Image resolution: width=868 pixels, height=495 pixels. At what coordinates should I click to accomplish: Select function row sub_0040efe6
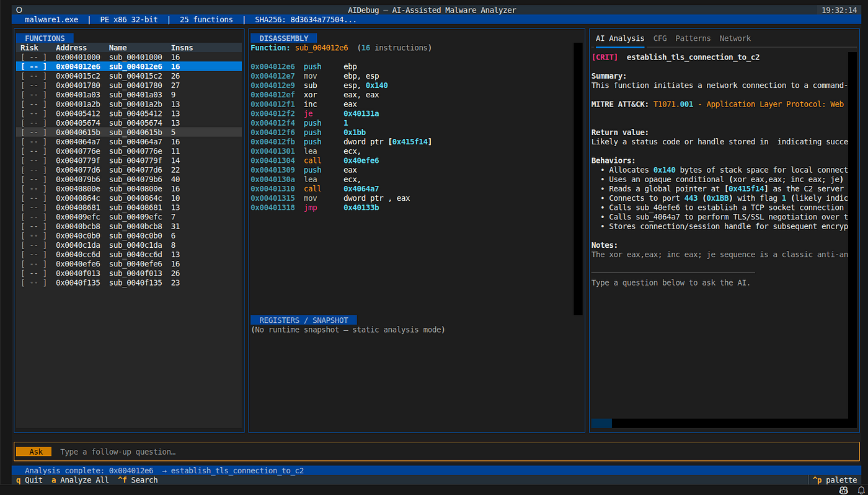[129, 264]
